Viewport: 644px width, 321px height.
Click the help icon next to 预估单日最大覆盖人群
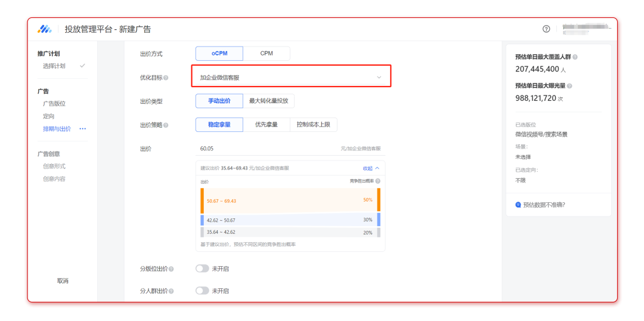click(x=575, y=57)
